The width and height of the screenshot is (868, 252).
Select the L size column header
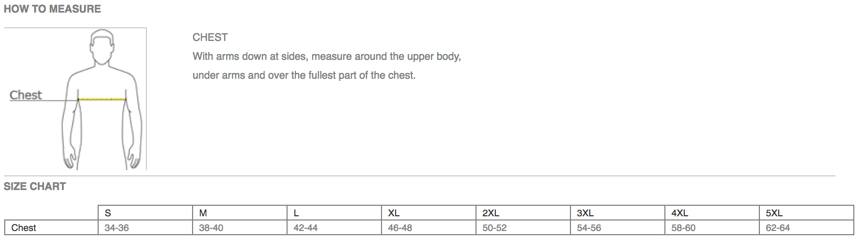pyautogui.click(x=334, y=213)
